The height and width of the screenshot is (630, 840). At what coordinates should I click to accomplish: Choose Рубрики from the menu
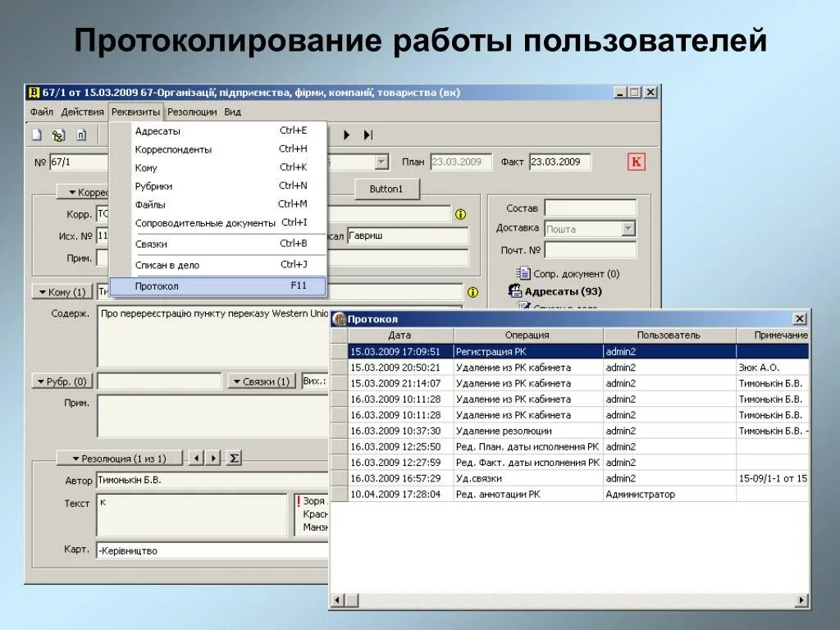click(217, 186)
